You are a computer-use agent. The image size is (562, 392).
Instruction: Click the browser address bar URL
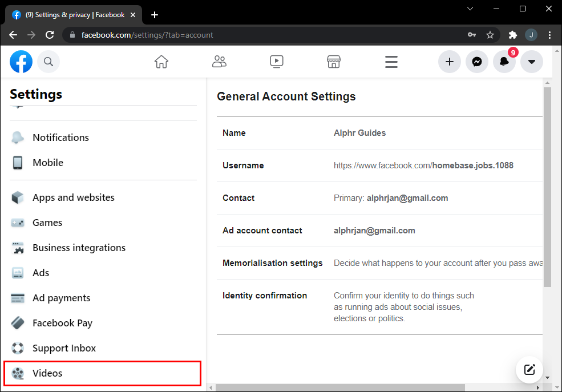coord(228,35)
